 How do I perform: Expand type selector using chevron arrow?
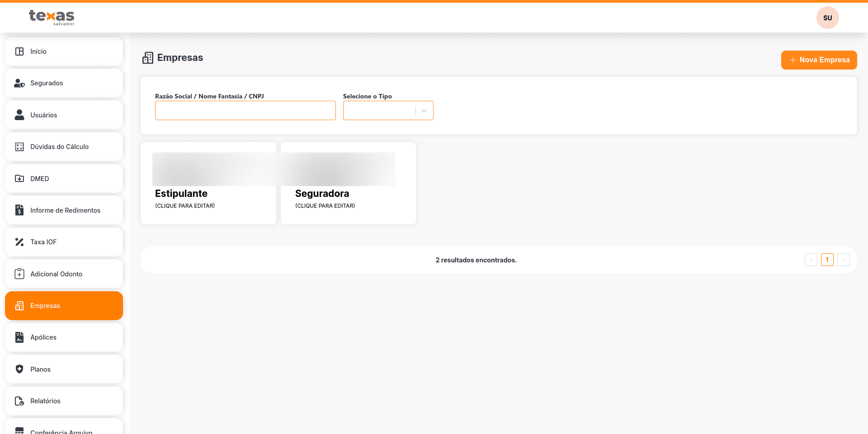click(424, 111)
